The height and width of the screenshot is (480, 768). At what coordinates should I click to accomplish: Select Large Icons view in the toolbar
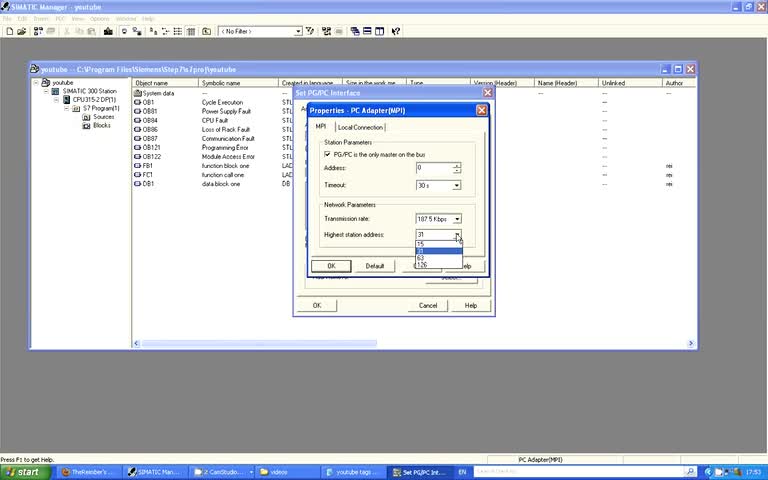(x=154, y=31)
